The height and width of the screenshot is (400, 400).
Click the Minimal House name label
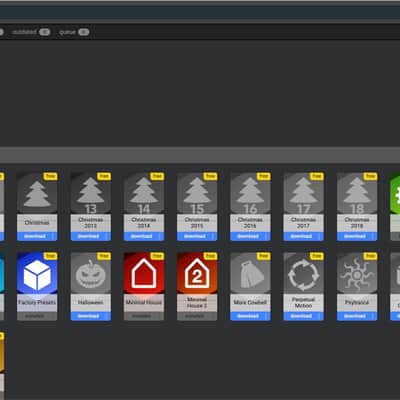point(144,302)
